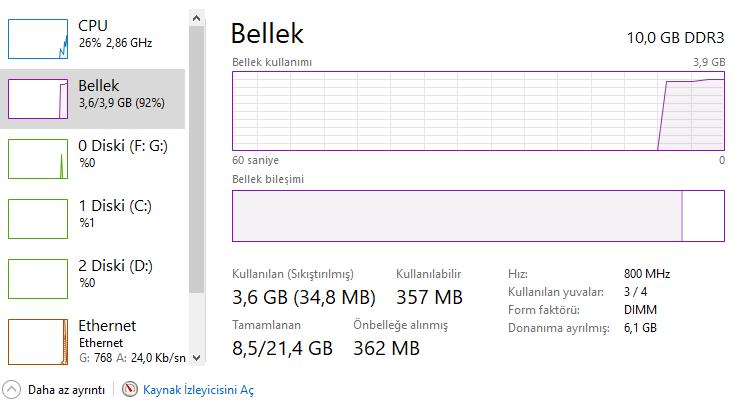Click the CPU usage graph thumbnail
Viewport: 745px width, 406px height.
(38, 38)
